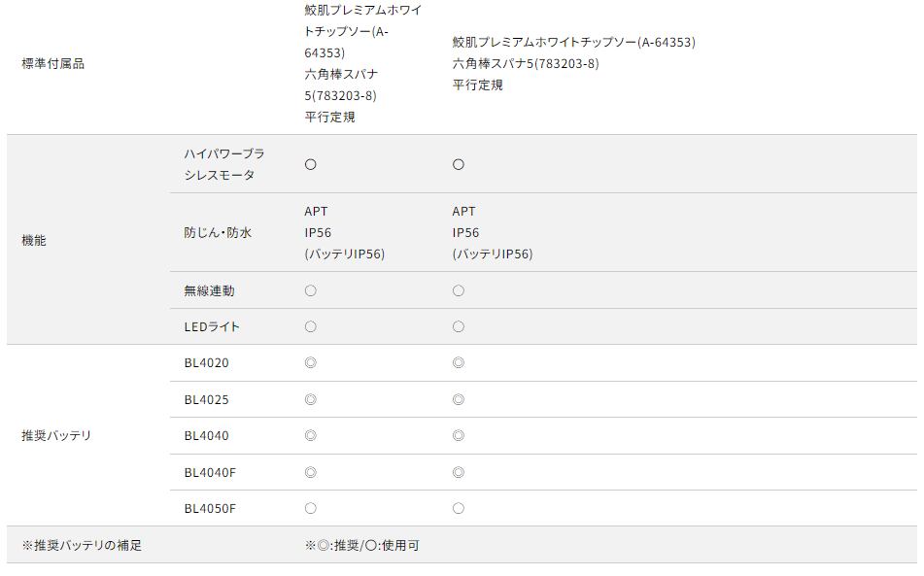Click first-column circle mark for BL4050F
This screenshot has height=576, width=924.
pyautogui.click(x=310, y=508)
